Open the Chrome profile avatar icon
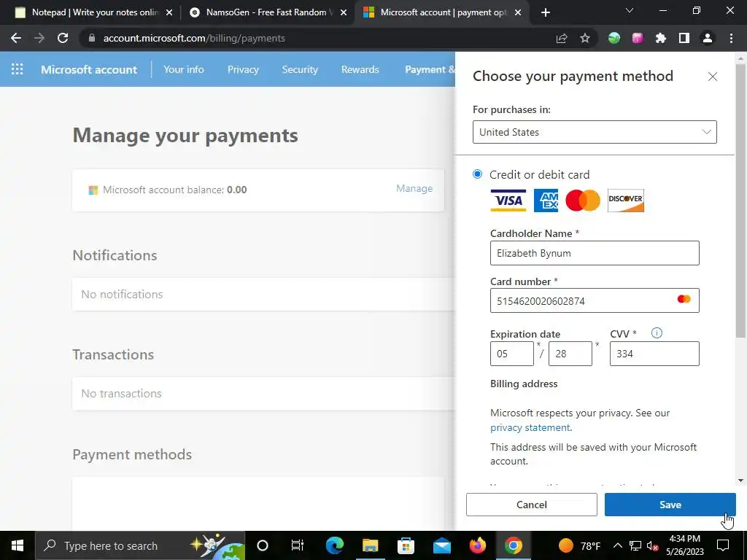The width and height of the screenshot is (747, 560). [708, 38]
